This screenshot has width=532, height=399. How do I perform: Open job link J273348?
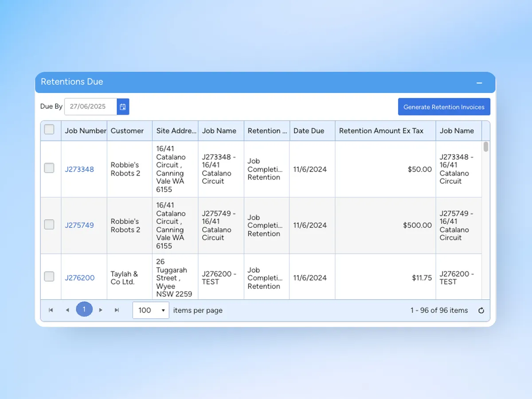[79, 169]
